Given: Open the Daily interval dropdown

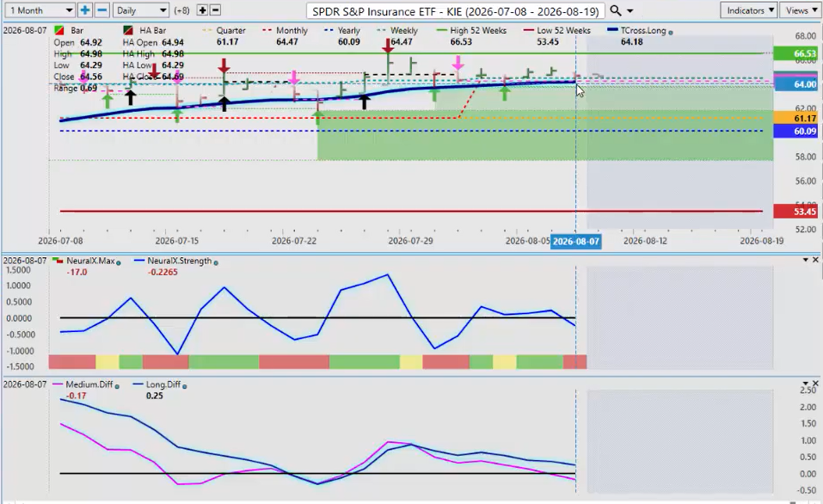Looking at the screenshot, I should point(141,10).
